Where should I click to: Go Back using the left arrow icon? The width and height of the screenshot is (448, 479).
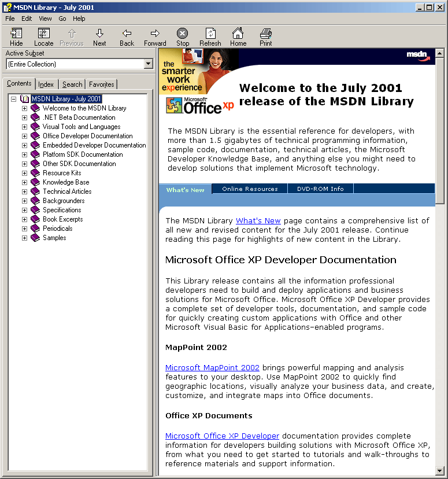(x=127, y=34)
